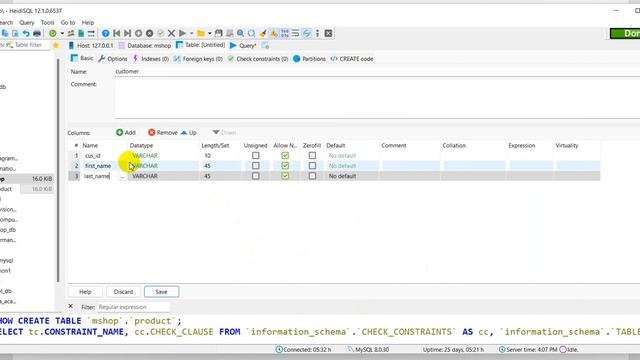
Task: Click the Save button
Action: (x=161, y=292)
